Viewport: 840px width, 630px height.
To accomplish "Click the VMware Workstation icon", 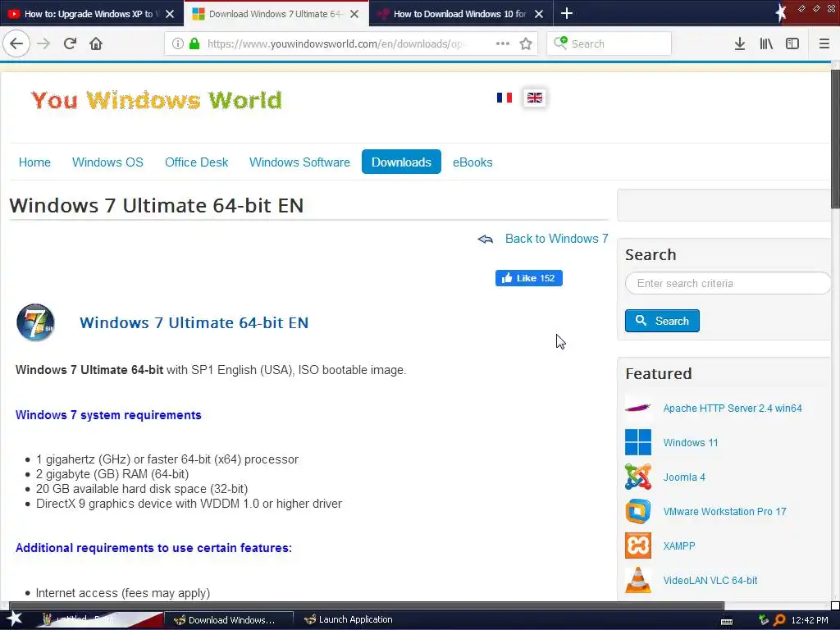I will click(x=638, y=511).
